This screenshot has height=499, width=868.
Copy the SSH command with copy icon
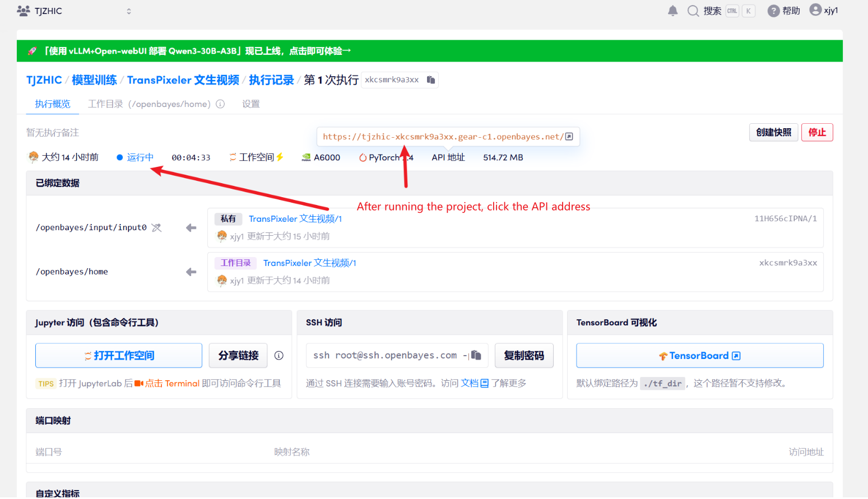476,355
